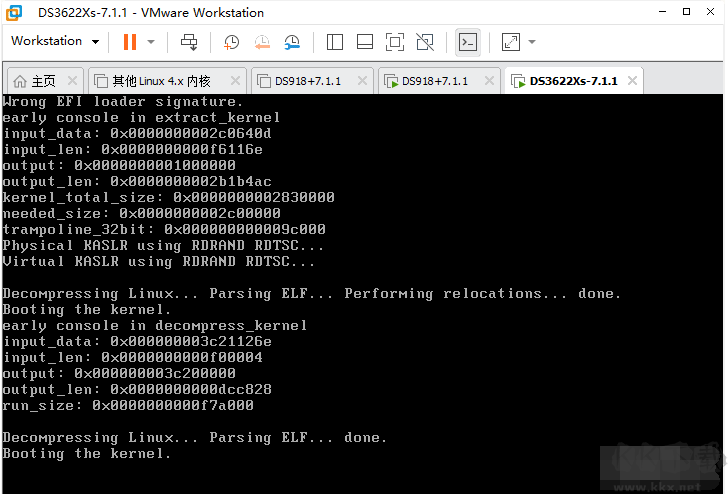The image size is (728, 494).
Task: Close the VMware Workstation window
Action: pos(710,12)
